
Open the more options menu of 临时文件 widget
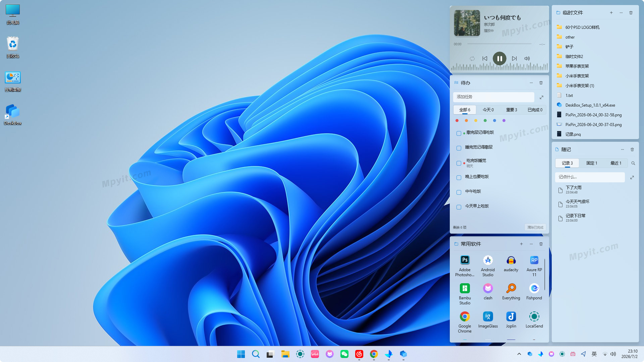coord(621,13)
